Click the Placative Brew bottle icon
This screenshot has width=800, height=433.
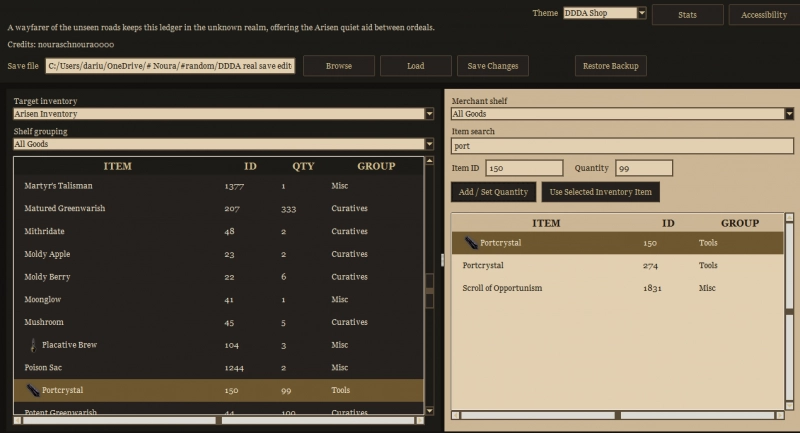[x=33, y=345]
